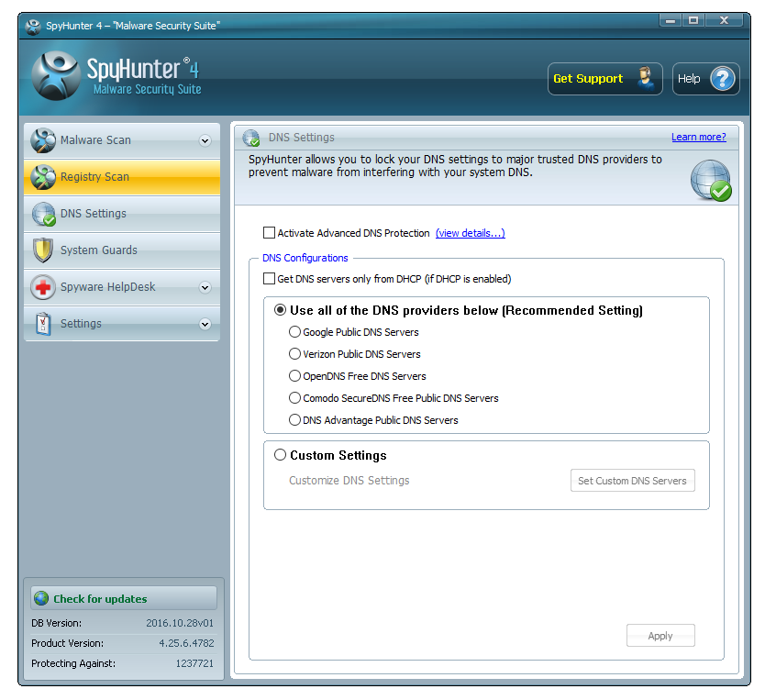The width and height of the screenshot is (765, 700).
Task: Click the Help button
Action: 706,79
